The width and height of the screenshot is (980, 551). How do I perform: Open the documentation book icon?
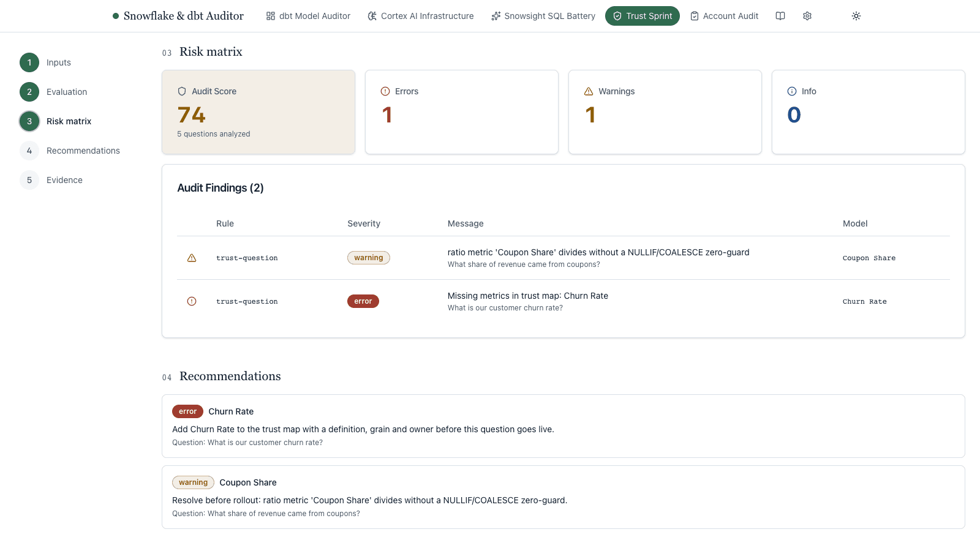(x=780, y=16)
